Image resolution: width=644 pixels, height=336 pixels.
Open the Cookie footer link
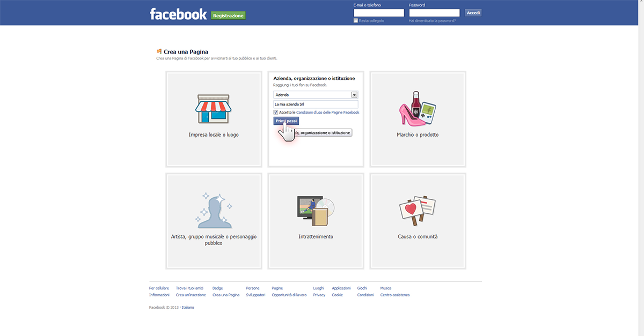pos(337,295)
